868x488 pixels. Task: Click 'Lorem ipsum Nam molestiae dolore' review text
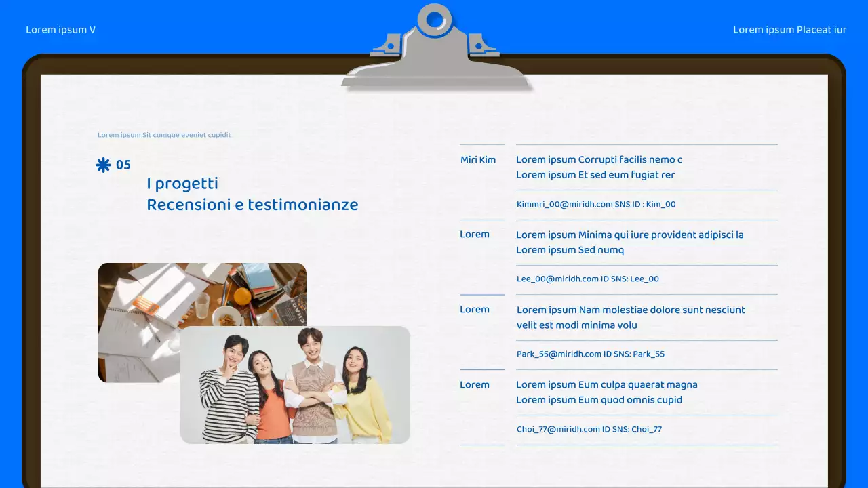(x=630, y=310)
